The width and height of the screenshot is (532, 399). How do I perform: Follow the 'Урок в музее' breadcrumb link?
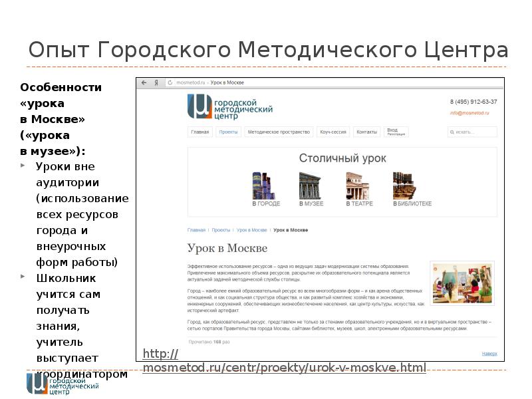[252, 230]
